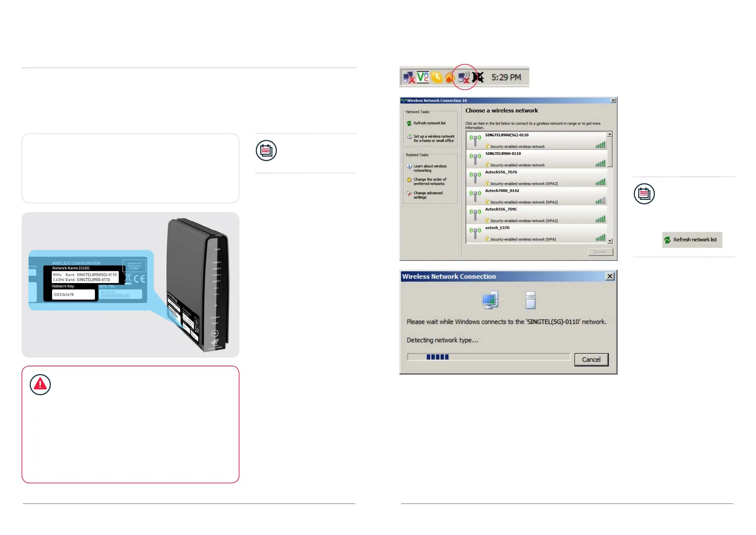Click the muted volume tray icon
756x535 pixels.
(x=478, y=78)
